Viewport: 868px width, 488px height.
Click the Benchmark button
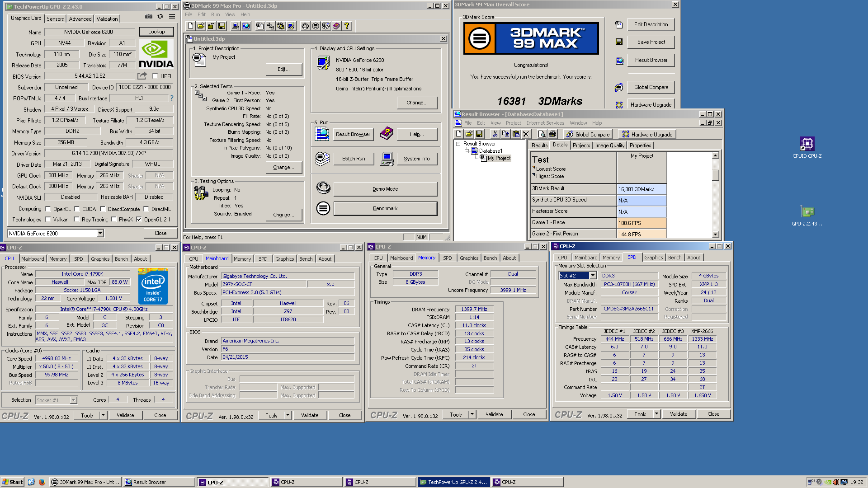tap(385, 208)
